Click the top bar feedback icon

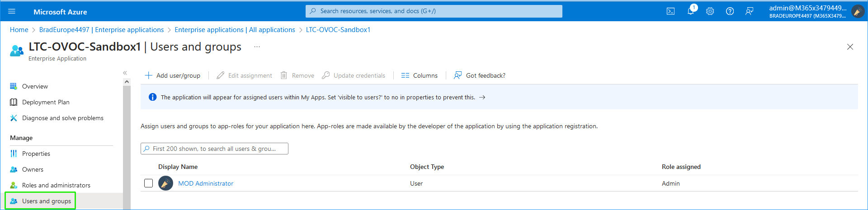(x=749, y=11)
